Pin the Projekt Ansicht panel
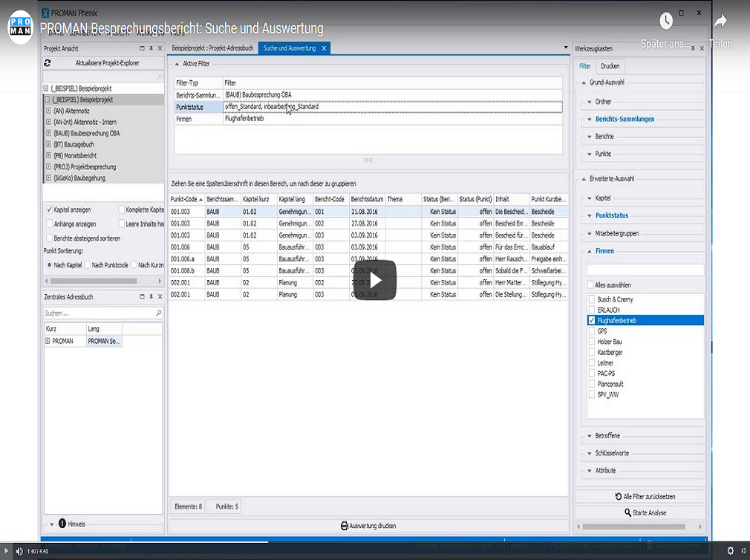Viewport: 750px width, 560px height. 151,48
